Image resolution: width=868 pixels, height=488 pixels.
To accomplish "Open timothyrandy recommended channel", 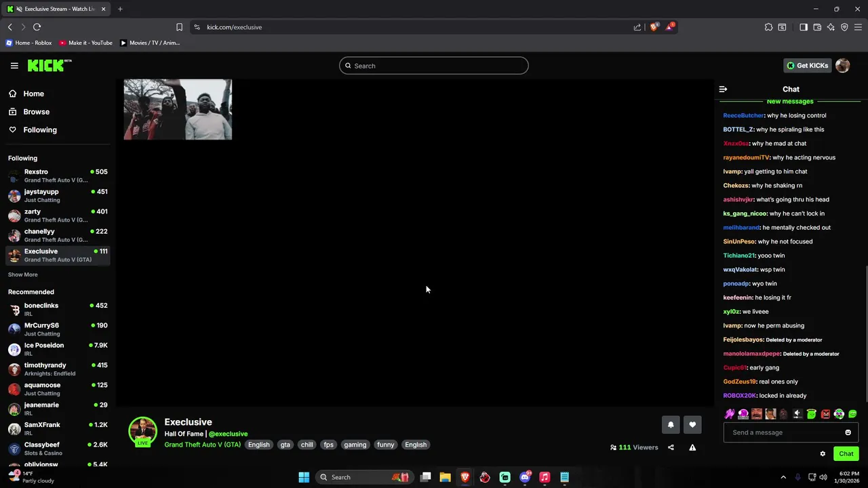I will click(58, 369).
